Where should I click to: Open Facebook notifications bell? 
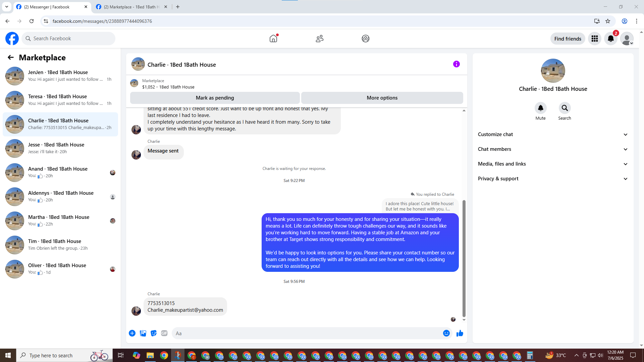[x=611, y=39]
